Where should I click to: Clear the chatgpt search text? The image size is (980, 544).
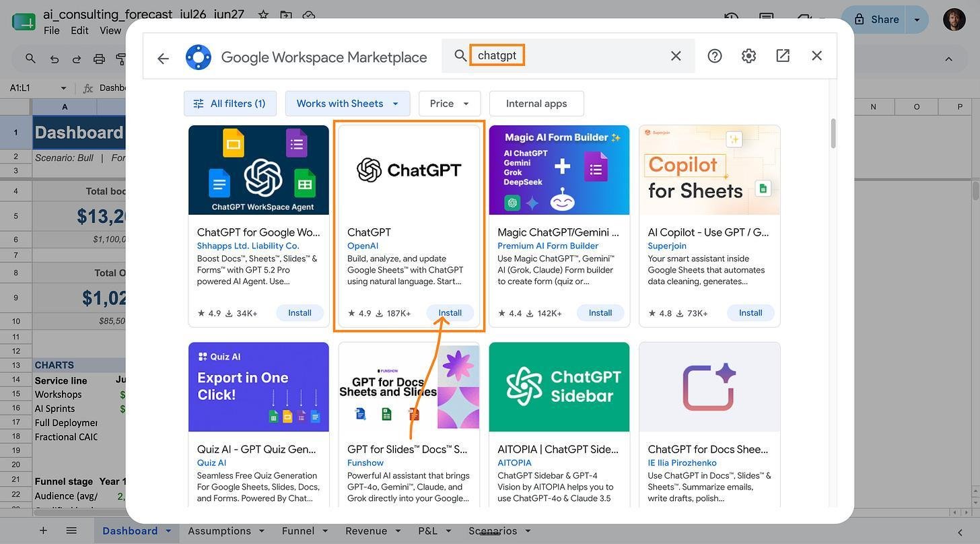tap(676, 56)
